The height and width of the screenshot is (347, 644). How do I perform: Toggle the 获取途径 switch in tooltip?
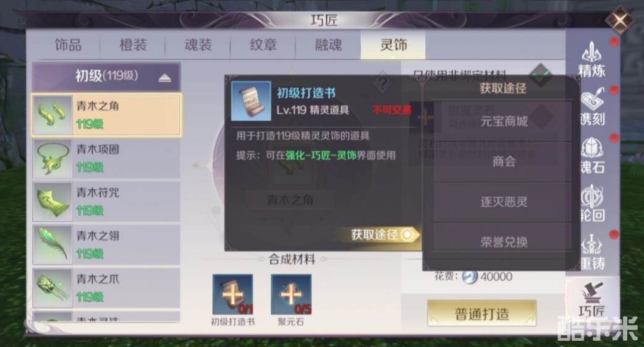[x=407, y=234]
